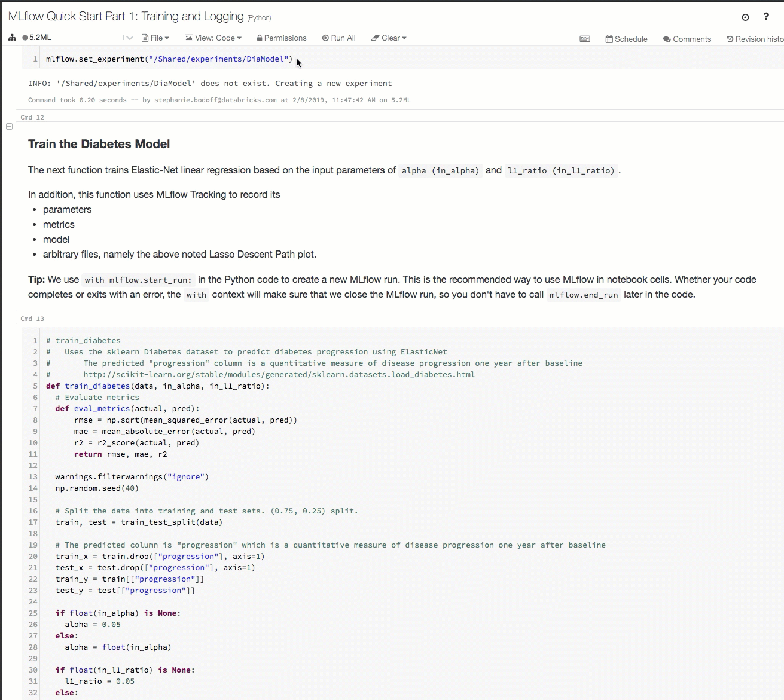Select the attached cluster 5.2ML

click(37, 38)
